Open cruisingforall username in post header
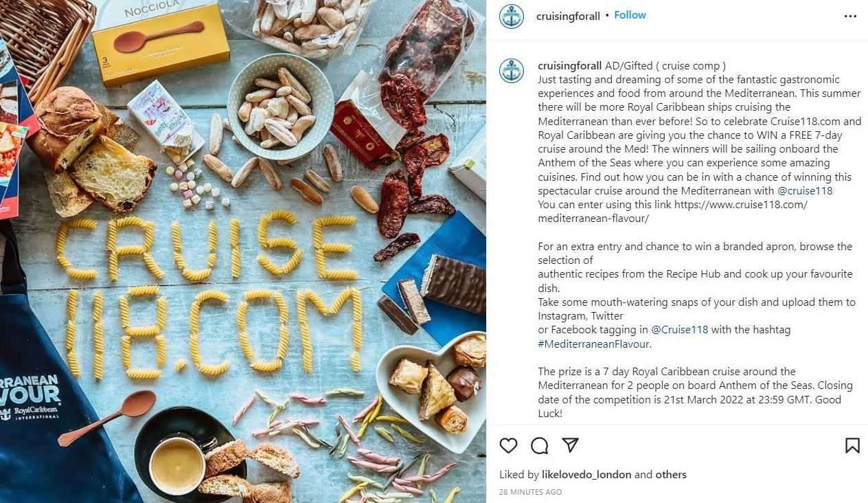The height and width of the screenshot is (503, 868). coord(568,16)
